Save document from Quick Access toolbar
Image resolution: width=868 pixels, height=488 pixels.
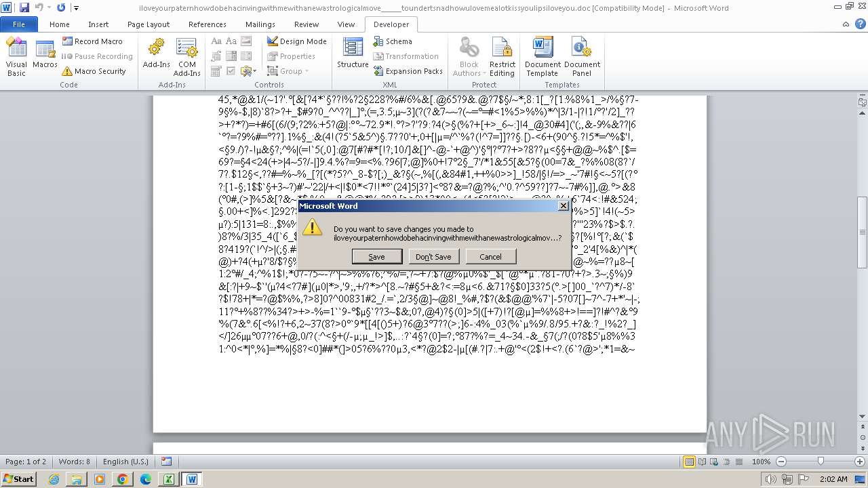click(x=24, y=7)
